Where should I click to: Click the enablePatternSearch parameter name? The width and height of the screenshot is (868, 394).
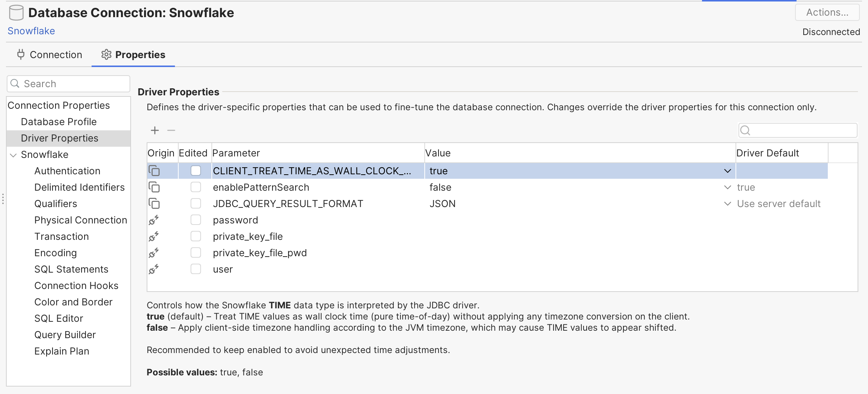[261, 187]
